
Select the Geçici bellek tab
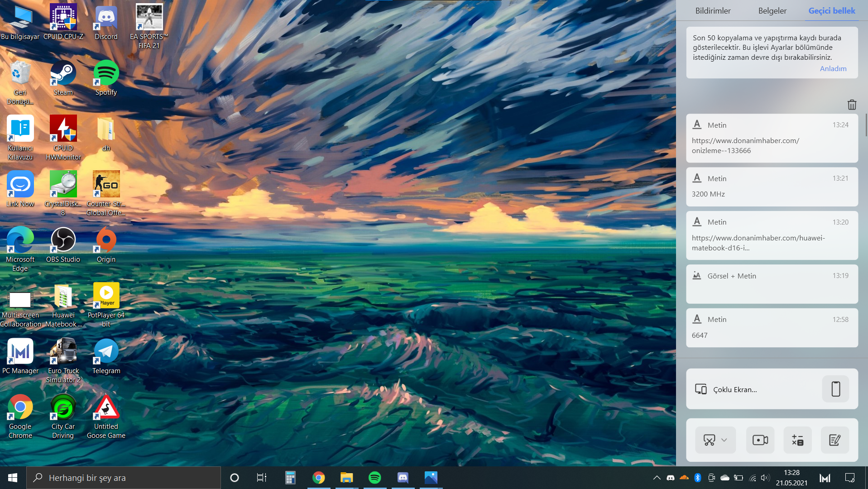[832, 10]
